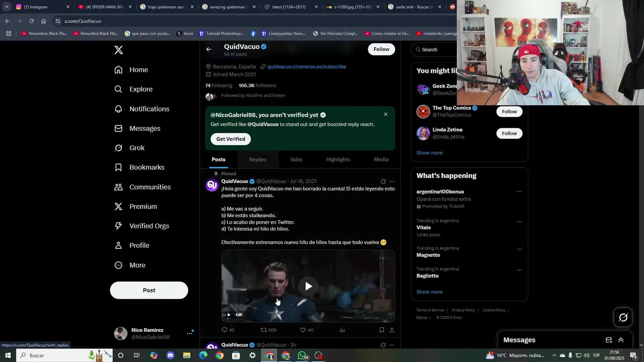Viewport: 644px width, 362px height.
Task: Open Geek Zone suggested profile
Action: point(445,86)
